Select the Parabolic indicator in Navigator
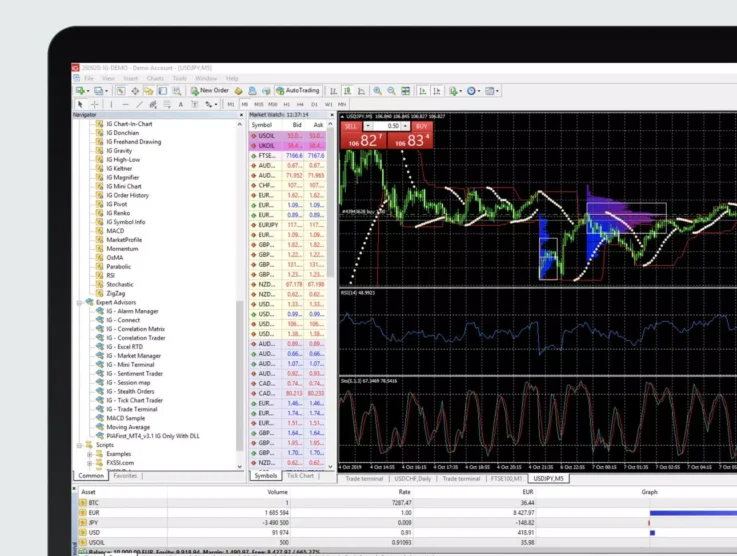Viewport: 737px width, 556px height. point(118,267)
